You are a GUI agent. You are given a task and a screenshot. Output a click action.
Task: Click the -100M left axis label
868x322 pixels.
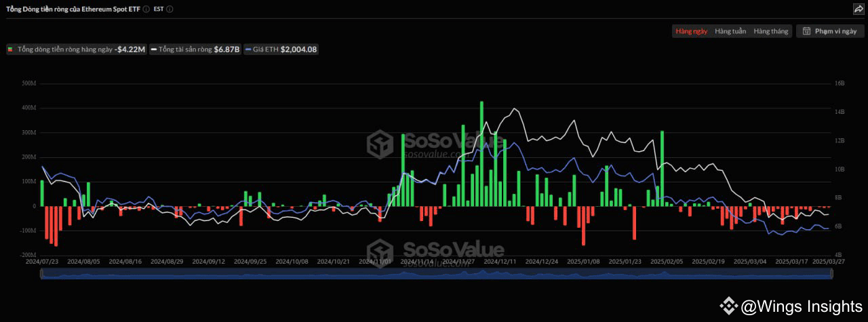pyautogui.click(x=28, y=230)
